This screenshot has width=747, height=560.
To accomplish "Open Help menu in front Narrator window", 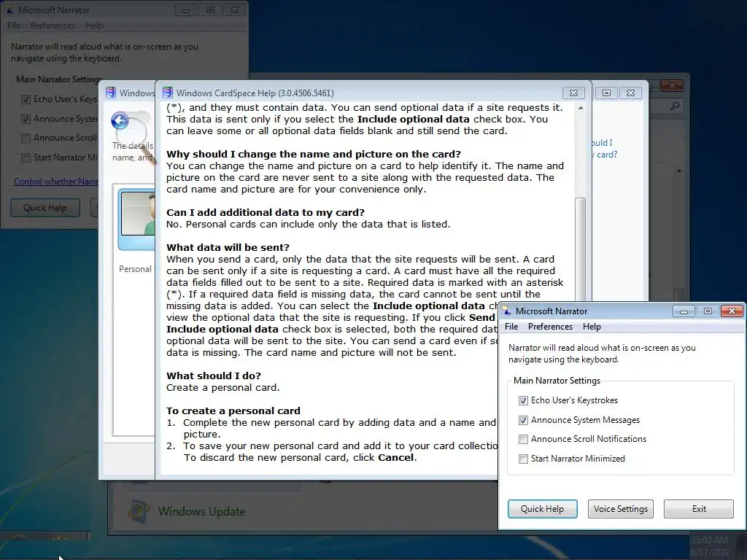I will coord(592,327).
